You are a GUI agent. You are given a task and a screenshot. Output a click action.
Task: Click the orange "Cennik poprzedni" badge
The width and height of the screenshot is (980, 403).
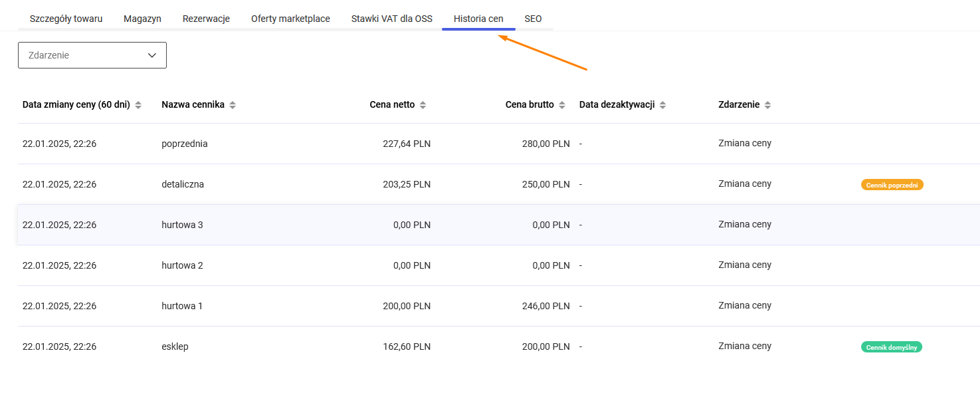pos(892,185)
